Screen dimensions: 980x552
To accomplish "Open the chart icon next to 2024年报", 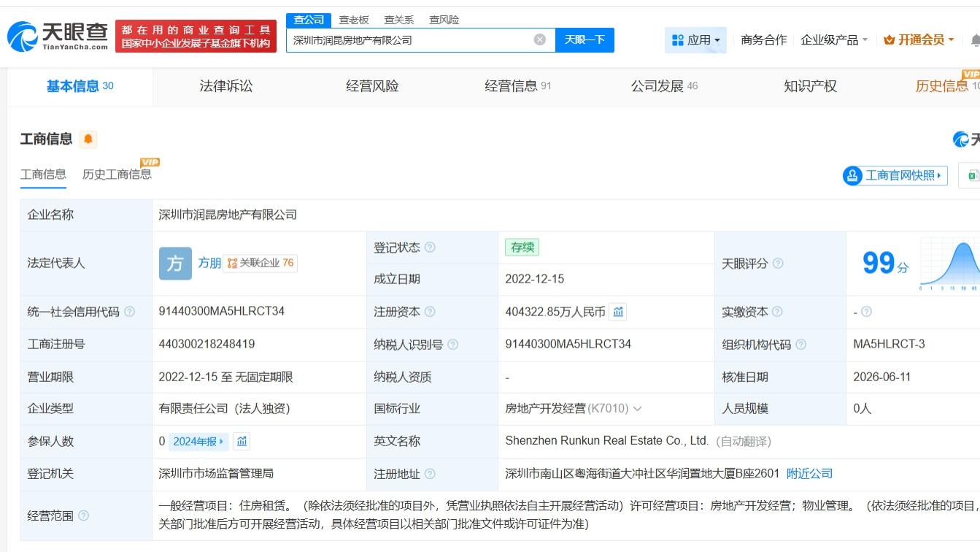I will [242, 441].
